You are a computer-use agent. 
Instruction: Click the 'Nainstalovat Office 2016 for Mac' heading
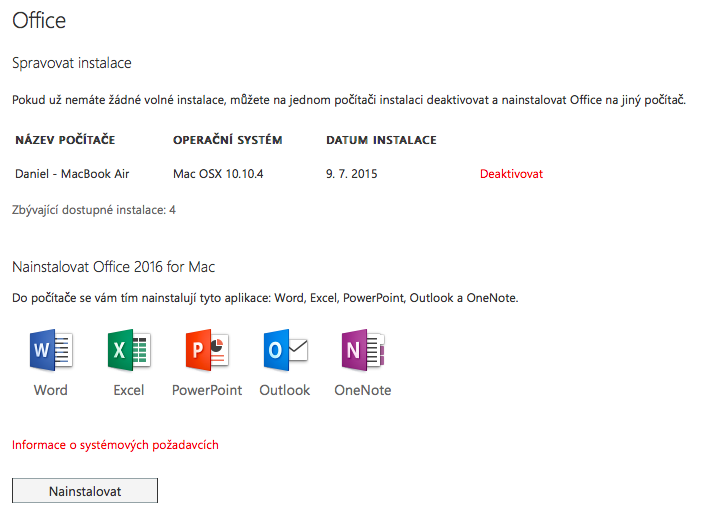(114, 267)
